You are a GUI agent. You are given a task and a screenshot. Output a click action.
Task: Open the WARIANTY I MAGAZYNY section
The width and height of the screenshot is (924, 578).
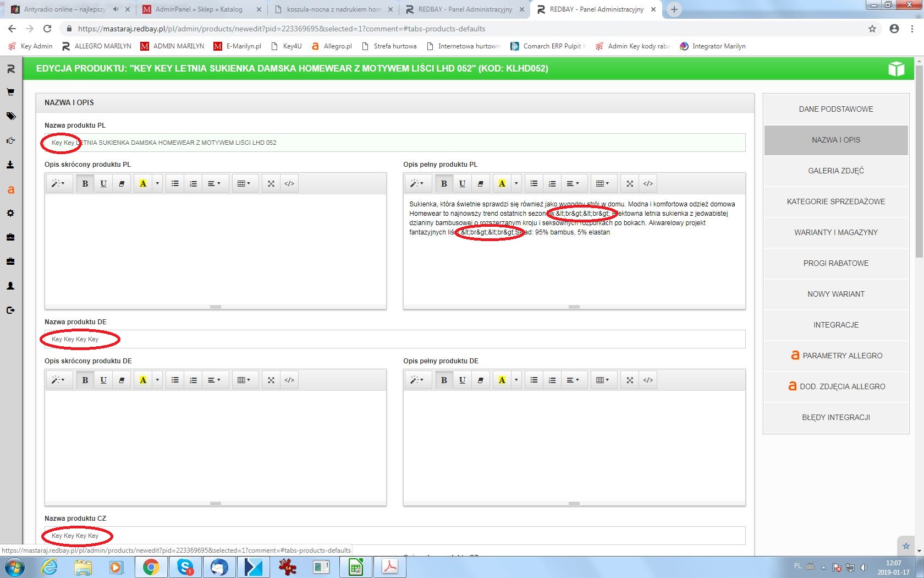point(835,232)
